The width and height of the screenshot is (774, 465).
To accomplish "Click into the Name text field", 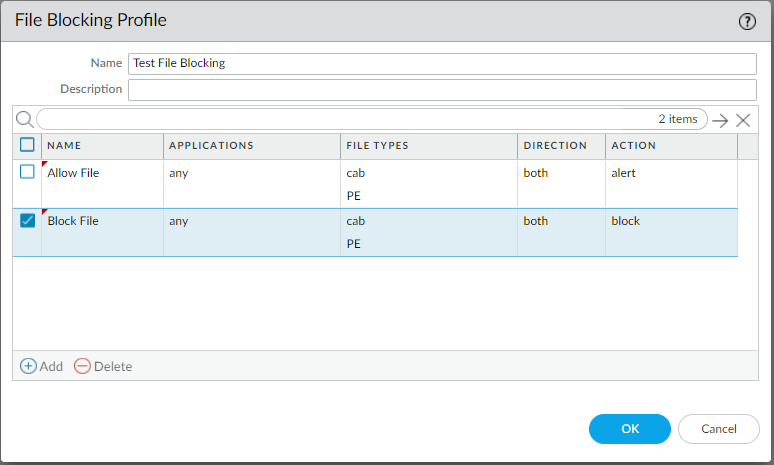I will 442,63.
